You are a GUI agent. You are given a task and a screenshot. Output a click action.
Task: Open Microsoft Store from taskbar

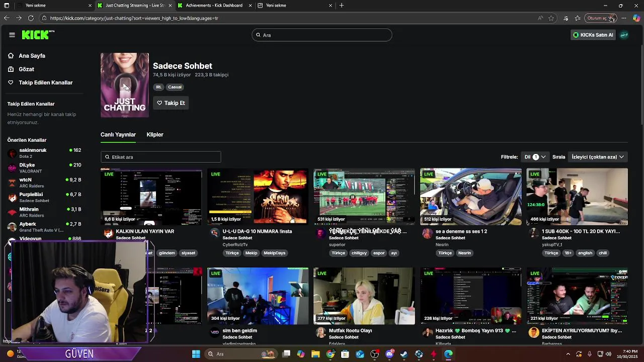click(345, 354)
